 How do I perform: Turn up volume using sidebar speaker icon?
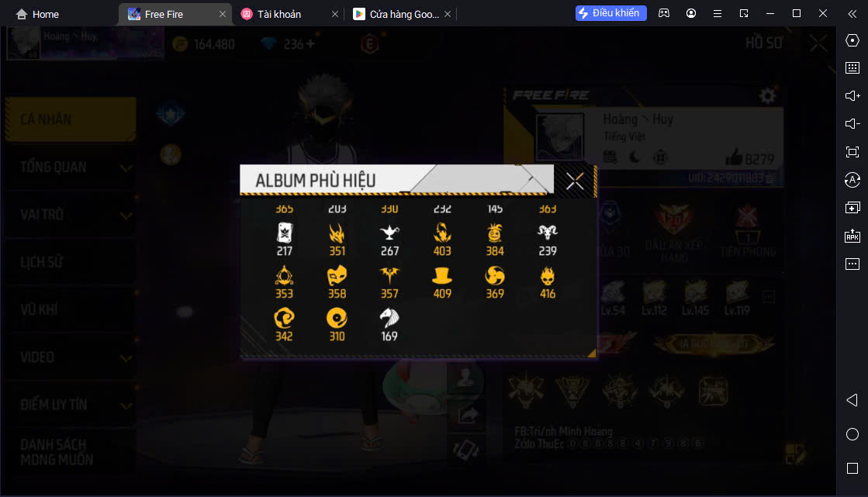(x=852, y=95)
